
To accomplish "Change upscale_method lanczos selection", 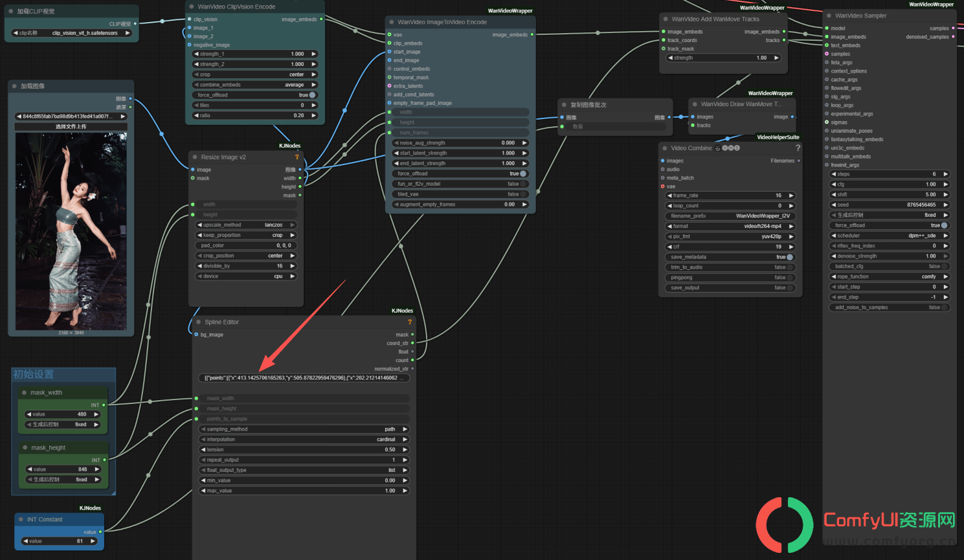I will pos(246,225).
